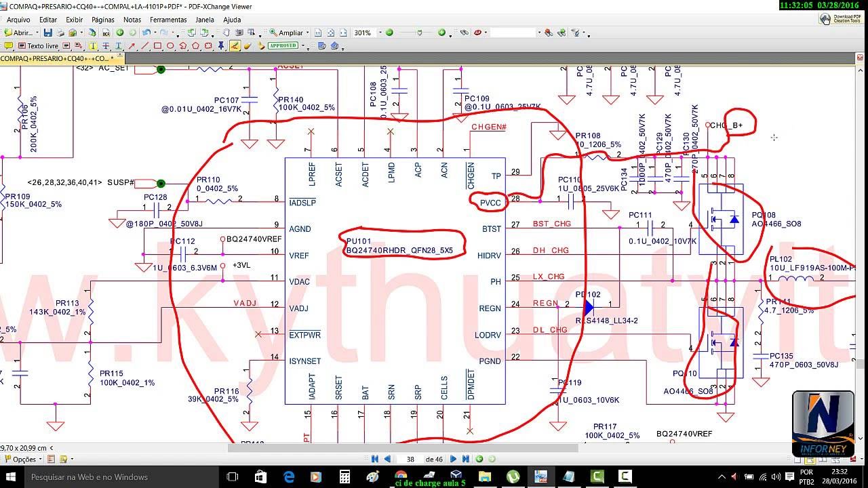Open the Ferramentas menu

pos(168,20)
